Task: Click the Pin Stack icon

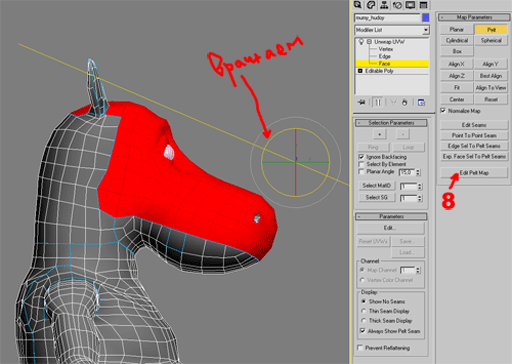Action: [x=362, y=102]
